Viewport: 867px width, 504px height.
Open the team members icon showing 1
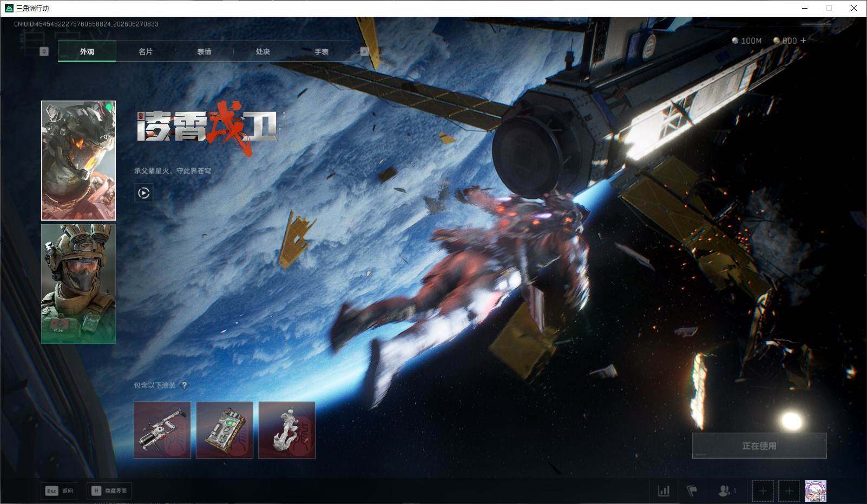(727, 491)
